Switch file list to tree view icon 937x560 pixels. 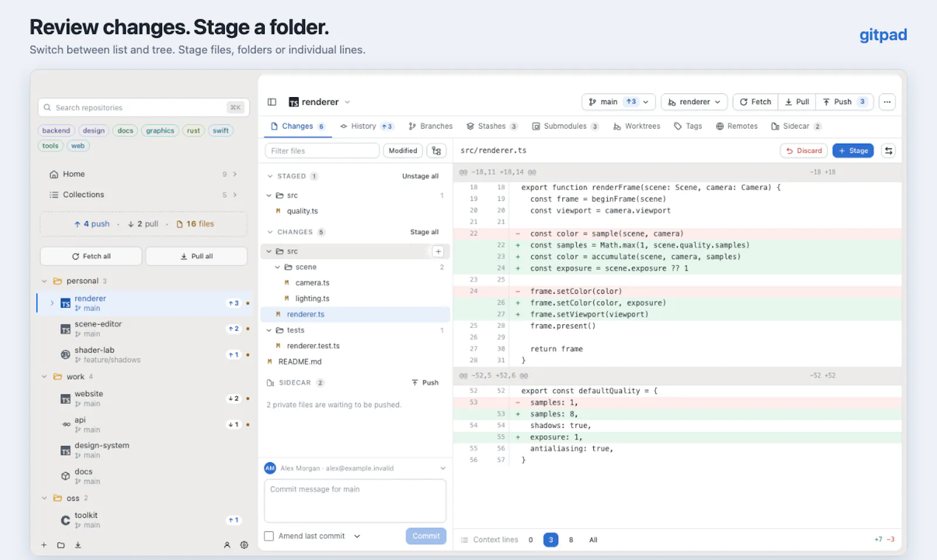point(436,151)
